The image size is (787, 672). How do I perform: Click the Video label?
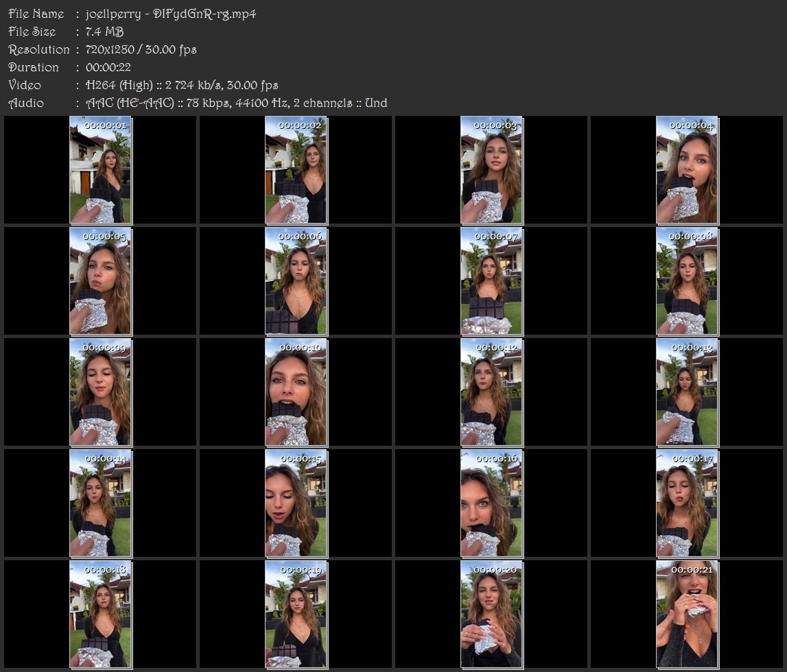25,85
